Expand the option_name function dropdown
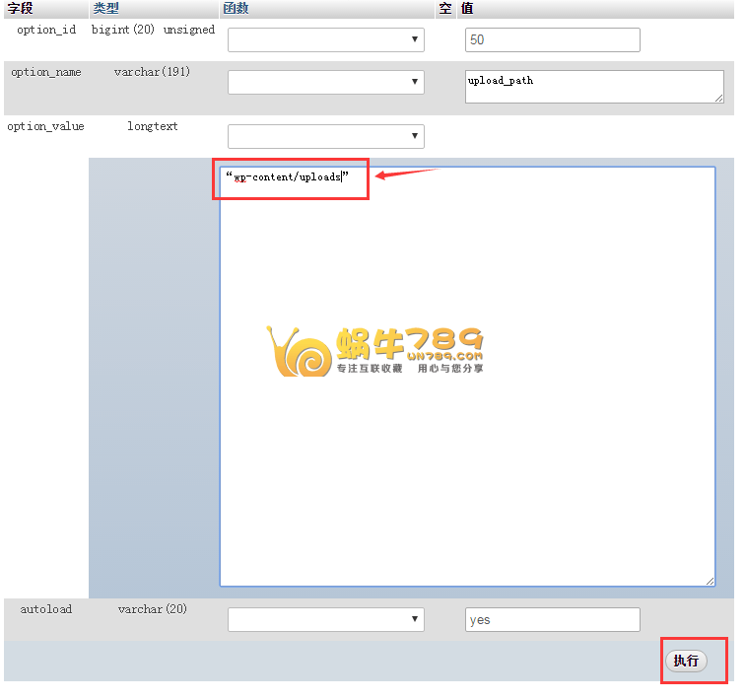The height and width of the screenshot is (700, 745). [325, 83]
